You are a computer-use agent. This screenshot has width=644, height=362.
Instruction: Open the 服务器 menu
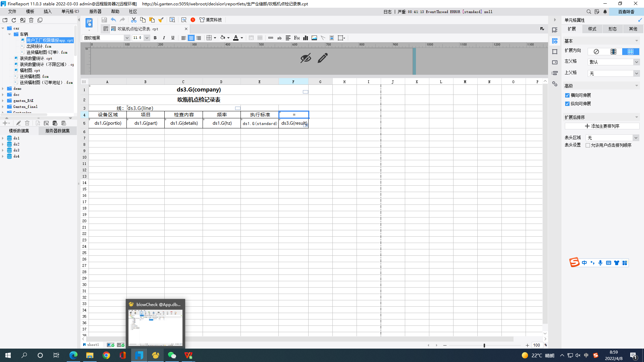[96, 11]
